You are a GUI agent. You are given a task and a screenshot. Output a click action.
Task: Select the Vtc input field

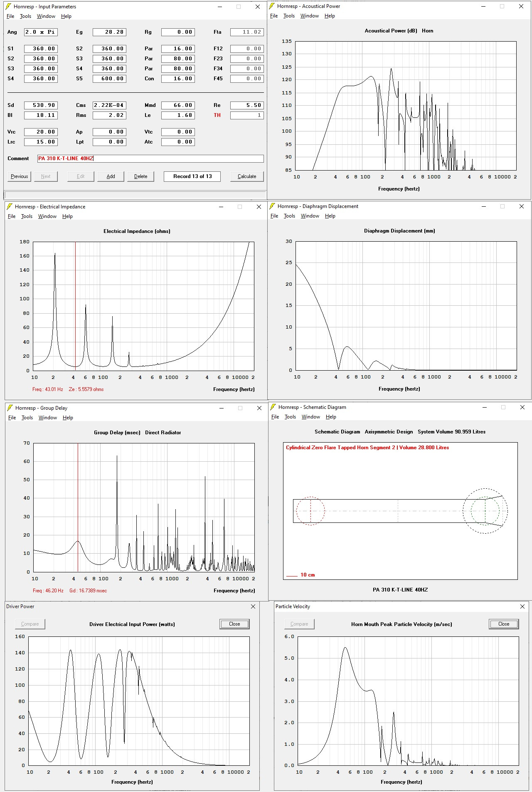(x=178, y=132)
